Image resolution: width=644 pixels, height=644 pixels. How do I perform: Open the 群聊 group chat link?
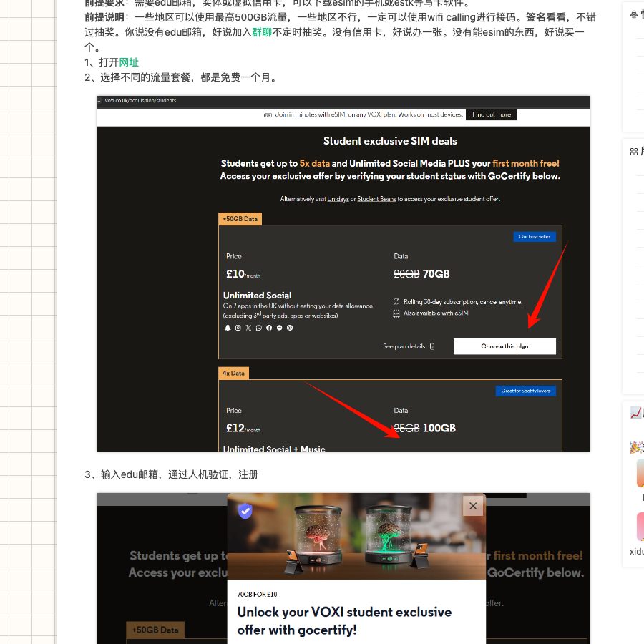[262, 32]
